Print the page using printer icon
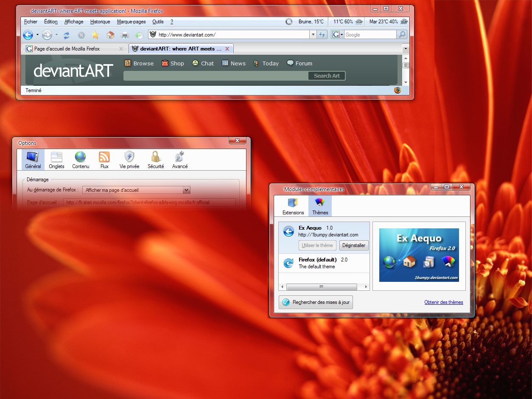532x399 pixels. pyautogui.click(x=125, y=35)
